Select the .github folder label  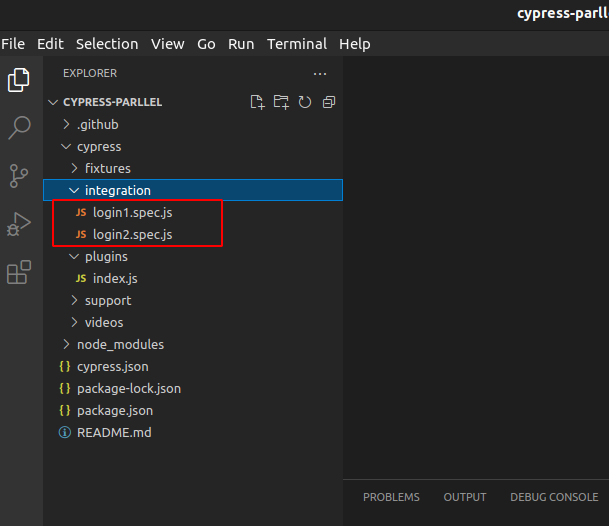[x=97, y=125]
